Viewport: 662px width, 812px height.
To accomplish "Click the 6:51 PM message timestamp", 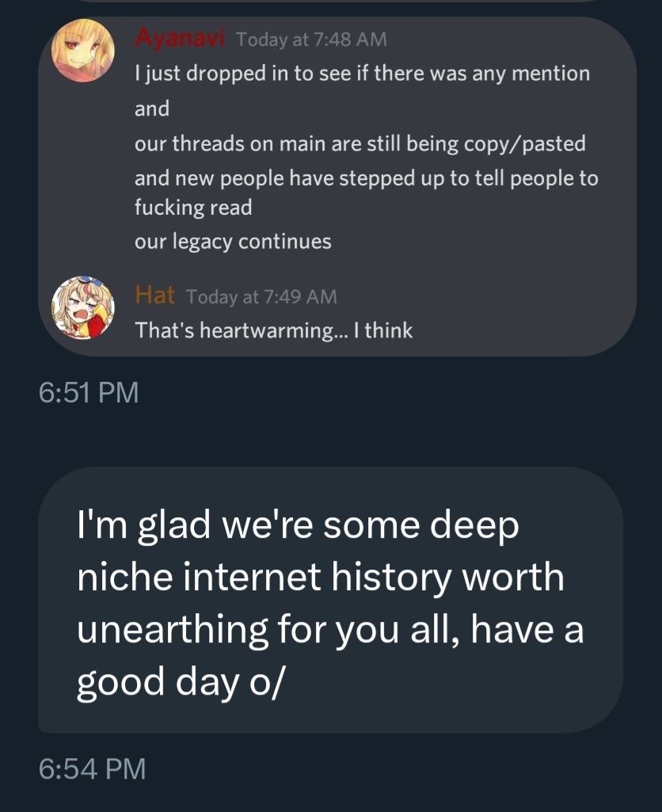I will coord(89,392).
